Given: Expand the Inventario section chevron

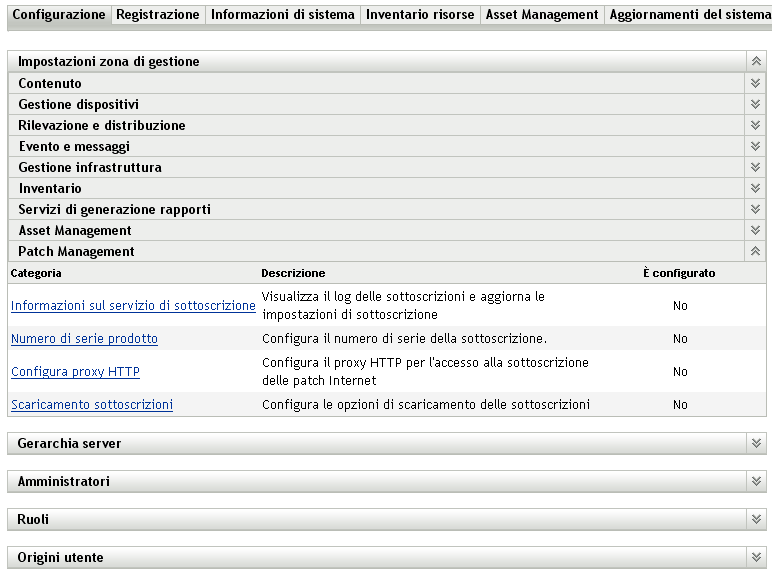Looking at the screenshot, I should click(756, 189).
